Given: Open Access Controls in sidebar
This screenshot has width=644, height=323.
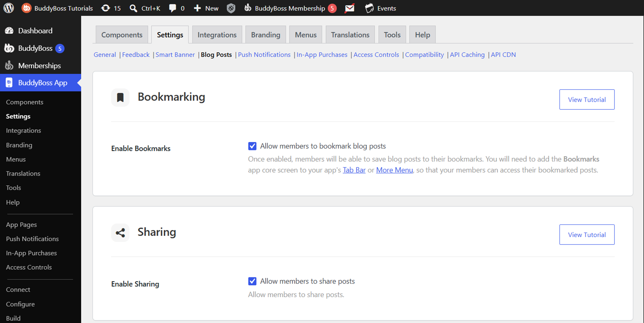Looking at the screenshot, I should pyautogui.click(x=29, y=267).
